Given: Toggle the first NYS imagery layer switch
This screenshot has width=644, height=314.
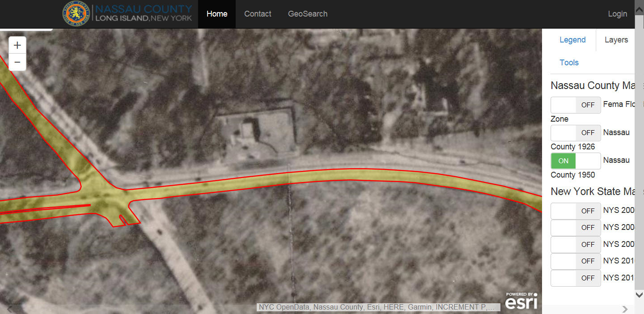Looking at the screenshot, I should [x=576, y=211].
